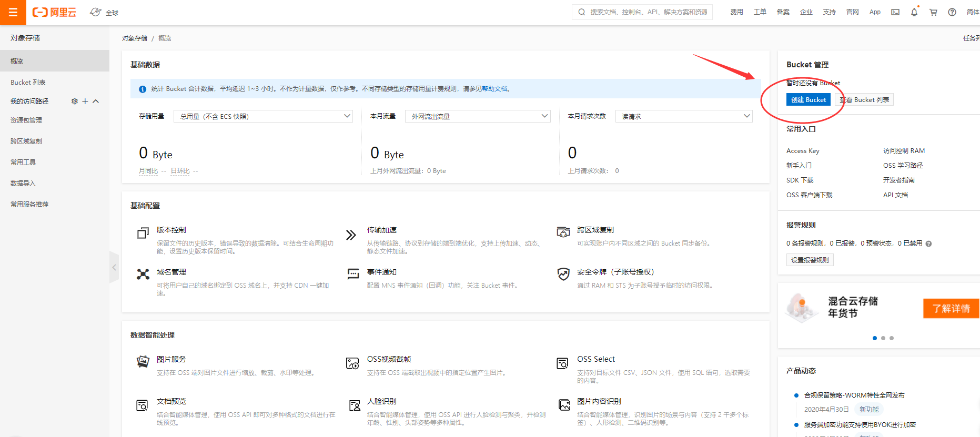This screenshot has width=980, height=437.
Task: Open the shopping cart icon
Action: [933, 12]
